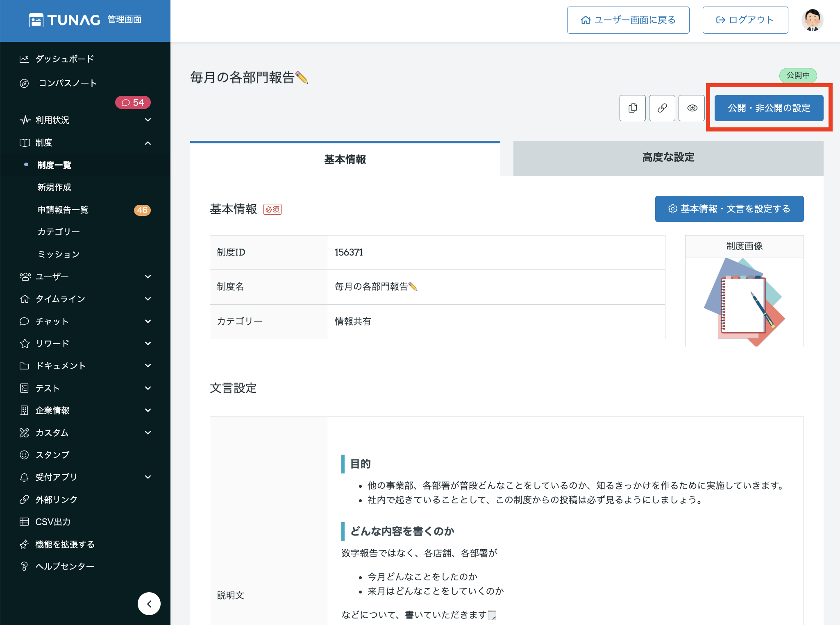Open 申請報告一覧 in sidebar

tap(63, 210)
